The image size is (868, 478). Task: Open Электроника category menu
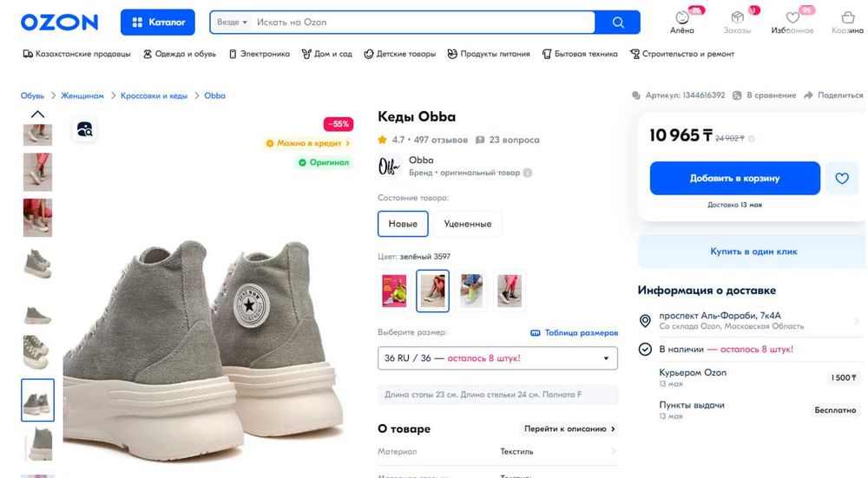pyautogui.click(x=259, y=54)
